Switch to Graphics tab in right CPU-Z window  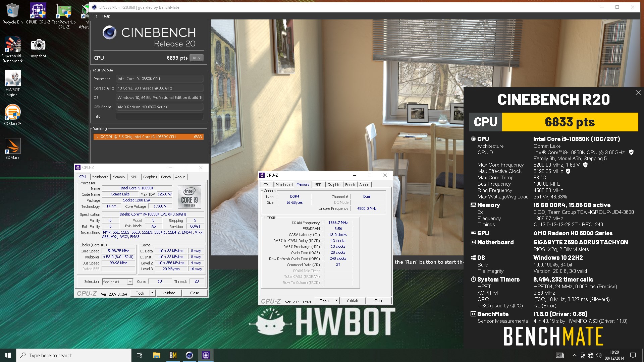click(x=334, y=185)
